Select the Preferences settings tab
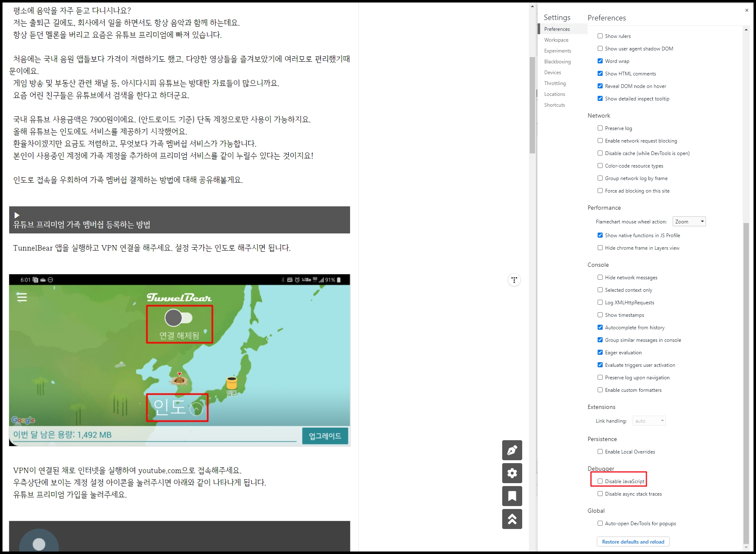The height and width of the screenshot is (554, 756). coord(557,29)
